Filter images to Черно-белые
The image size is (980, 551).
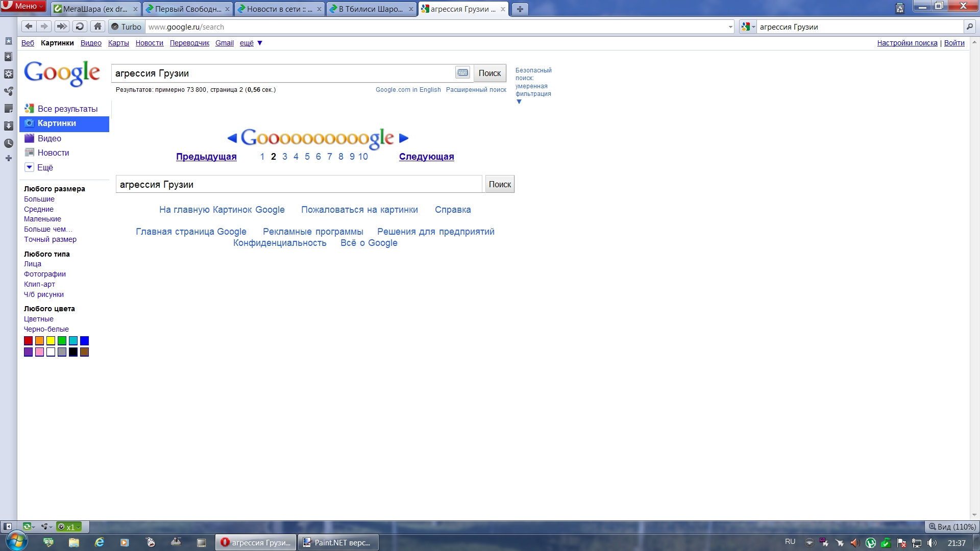click(x=46, y=329)
